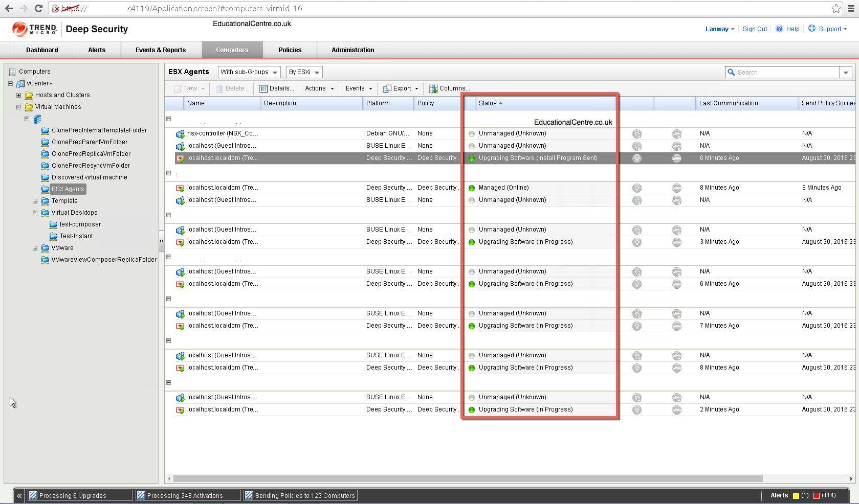
Task: Click in the Search input field
Action: (x=787, y=72)
